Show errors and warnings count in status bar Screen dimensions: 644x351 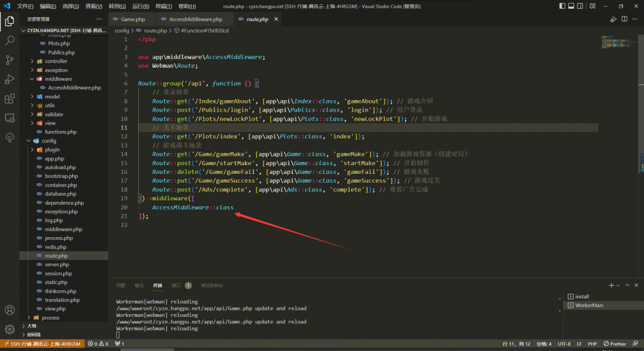click(98, 344)
